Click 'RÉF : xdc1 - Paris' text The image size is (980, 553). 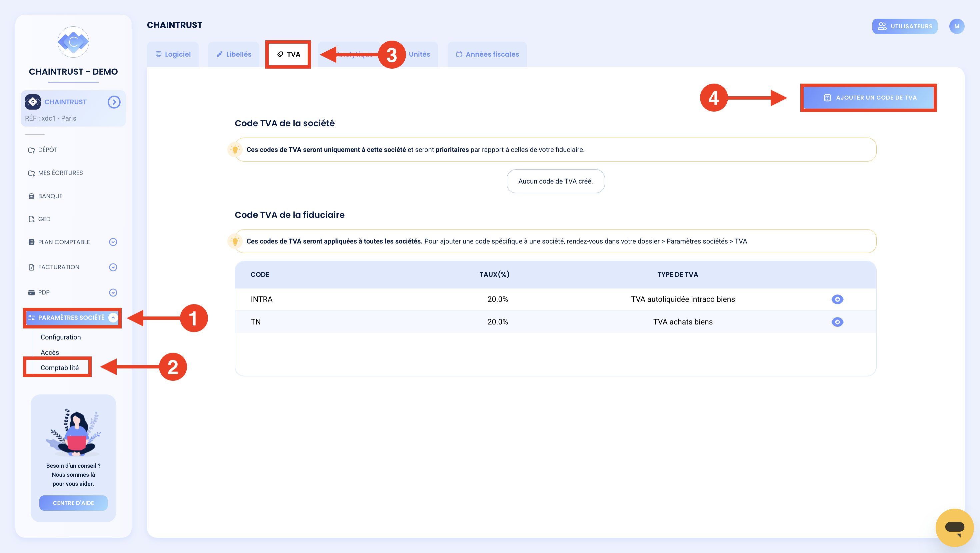click(x=51, y=118)
